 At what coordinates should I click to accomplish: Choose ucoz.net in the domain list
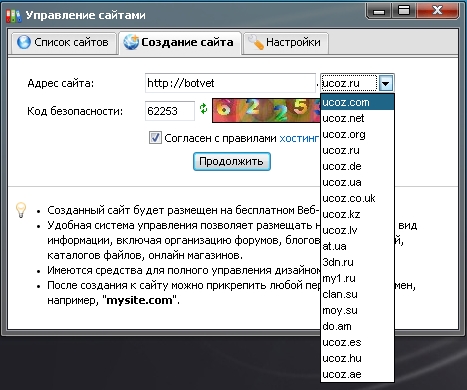[x=357, y=118]
